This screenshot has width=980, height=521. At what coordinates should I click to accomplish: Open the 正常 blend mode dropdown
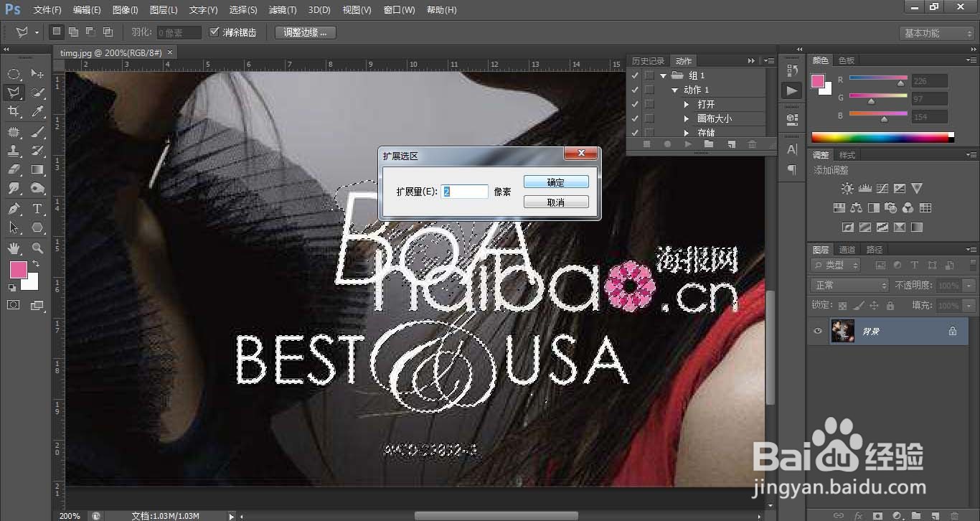(x=850, y=285)
